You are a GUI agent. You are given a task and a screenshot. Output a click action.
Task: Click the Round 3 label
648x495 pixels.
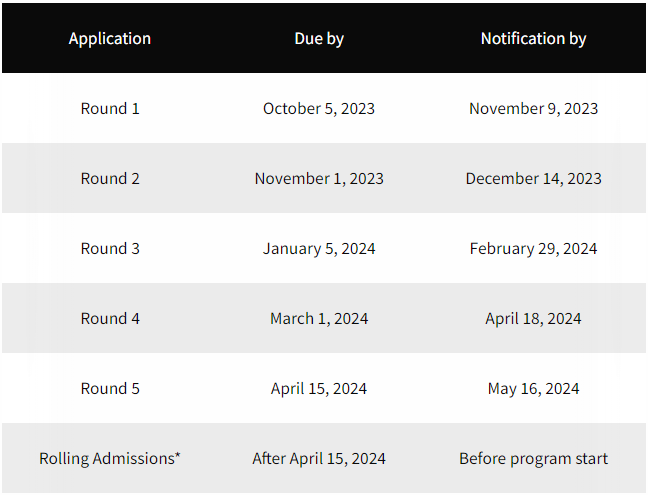point(110,249)
